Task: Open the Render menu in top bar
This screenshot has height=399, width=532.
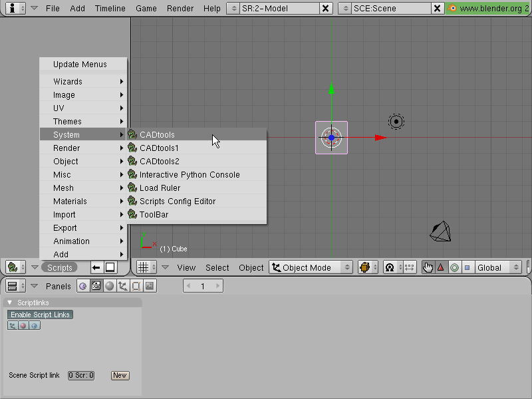Action: pos(180,8)
